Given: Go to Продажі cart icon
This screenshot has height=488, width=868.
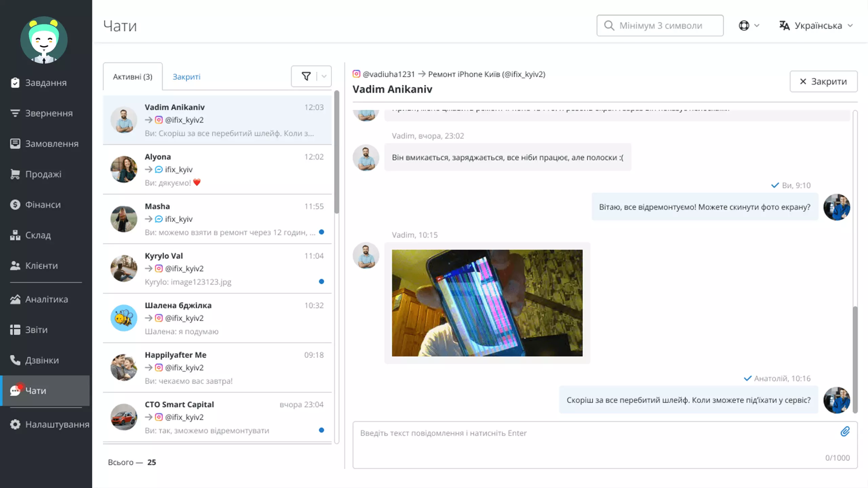Looking at the screenshot, I should tap(15, 174).
